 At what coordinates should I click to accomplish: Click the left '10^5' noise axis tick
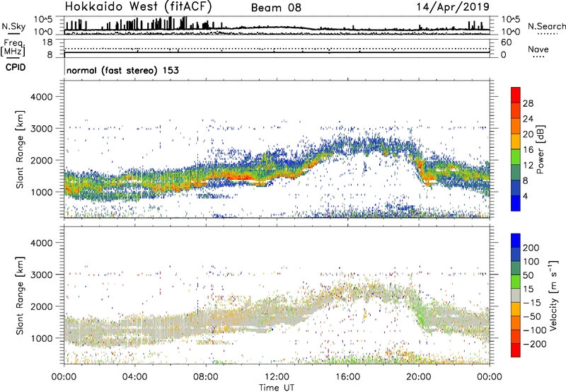tap(43, 19)
